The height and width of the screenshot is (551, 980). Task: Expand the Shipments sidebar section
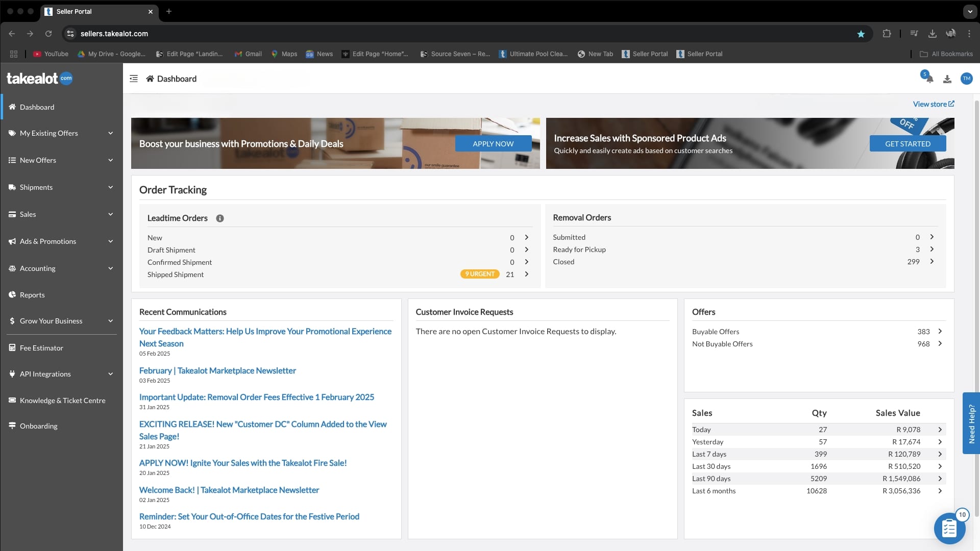36,187
